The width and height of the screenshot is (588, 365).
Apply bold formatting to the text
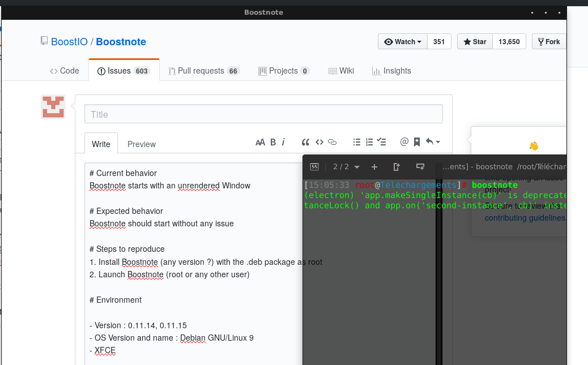tap(272, 142)
